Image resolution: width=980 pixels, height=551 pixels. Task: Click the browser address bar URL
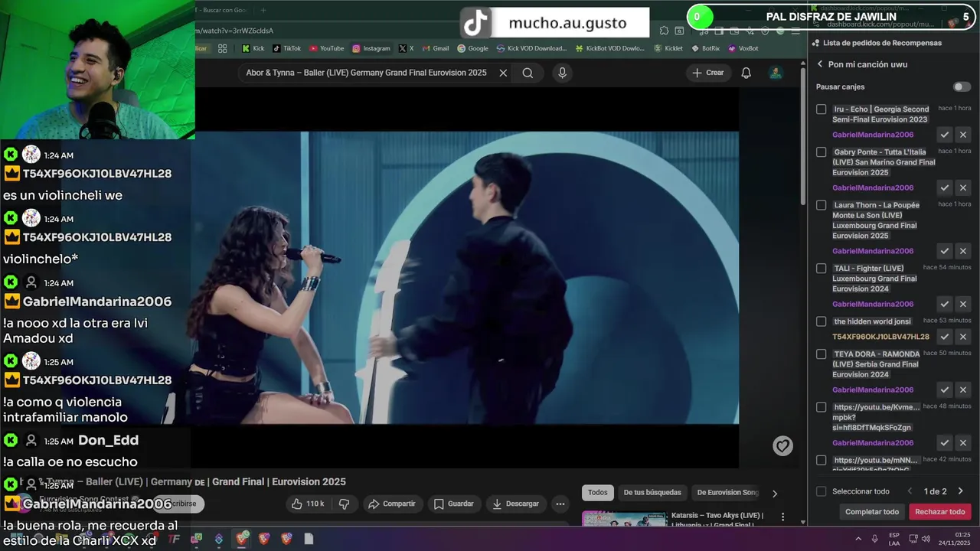[x=234, y=31]
